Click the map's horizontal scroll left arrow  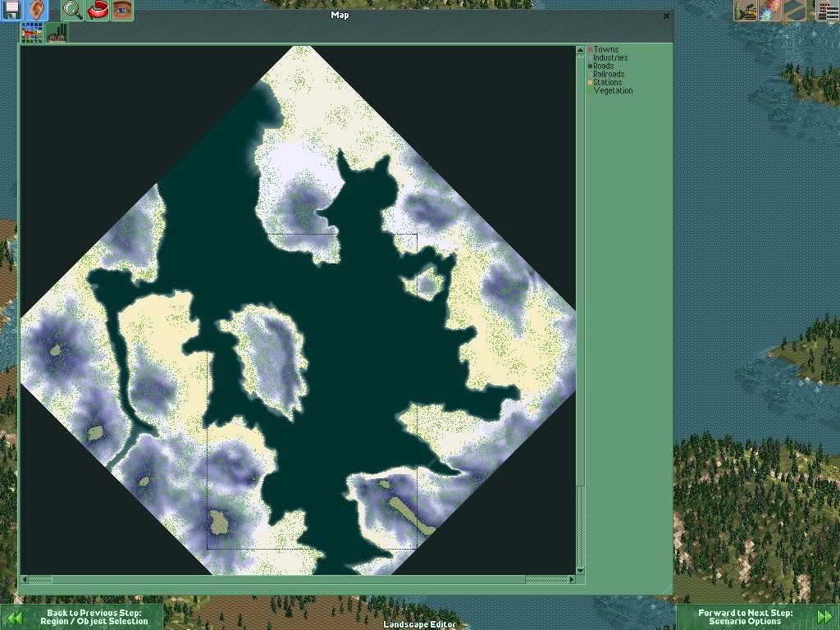[x=24, y=579]
